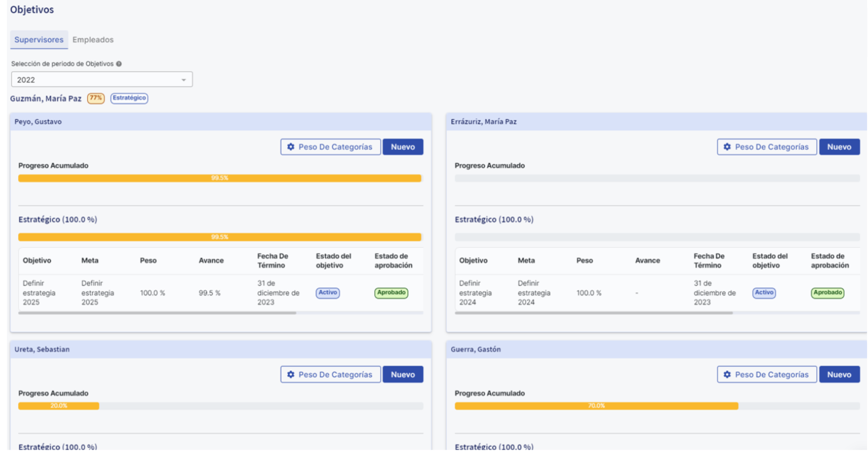Screen dimensions: 868x452
Task: Create new objective for Guerra, Gastón
Action: click(839, 375)
